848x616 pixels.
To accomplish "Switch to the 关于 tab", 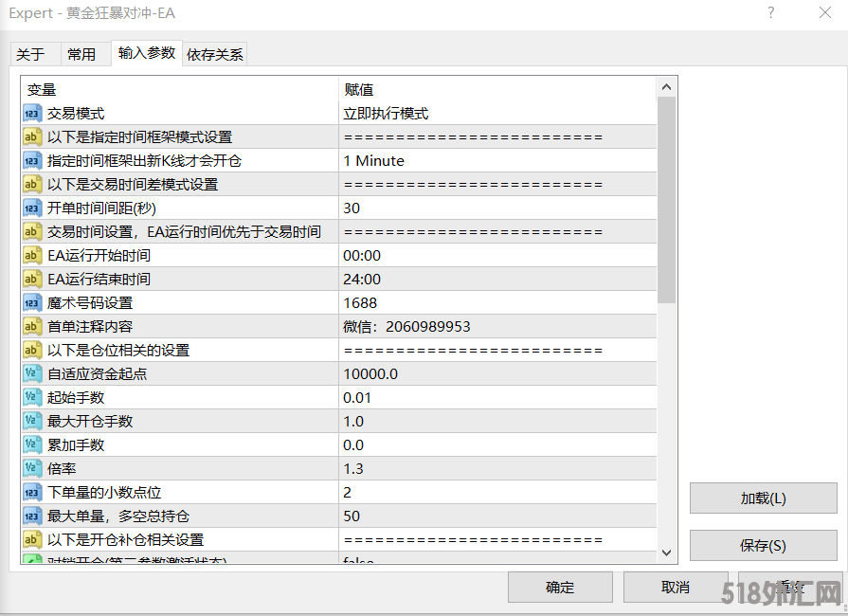I will tap(30, 55).
